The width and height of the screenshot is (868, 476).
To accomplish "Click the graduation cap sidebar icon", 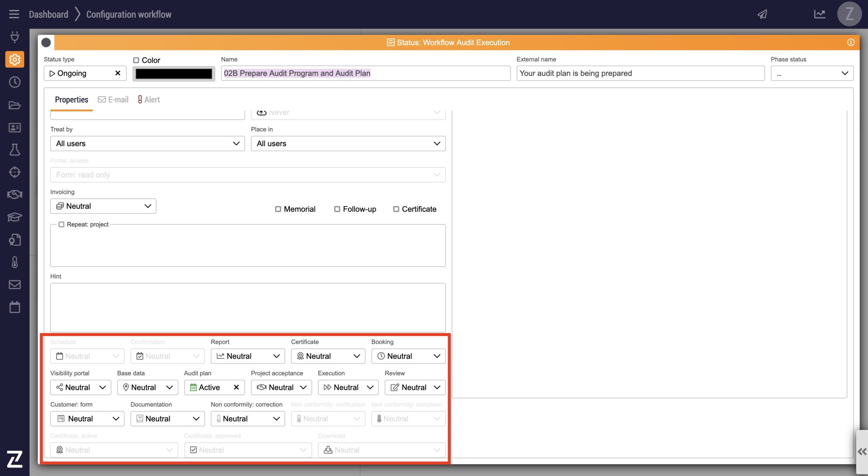I will click(15, 217).
